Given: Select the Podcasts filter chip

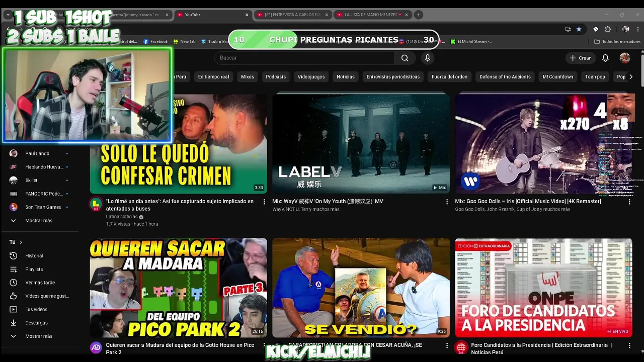Looking at the screenshot, I should pos(276,77).
